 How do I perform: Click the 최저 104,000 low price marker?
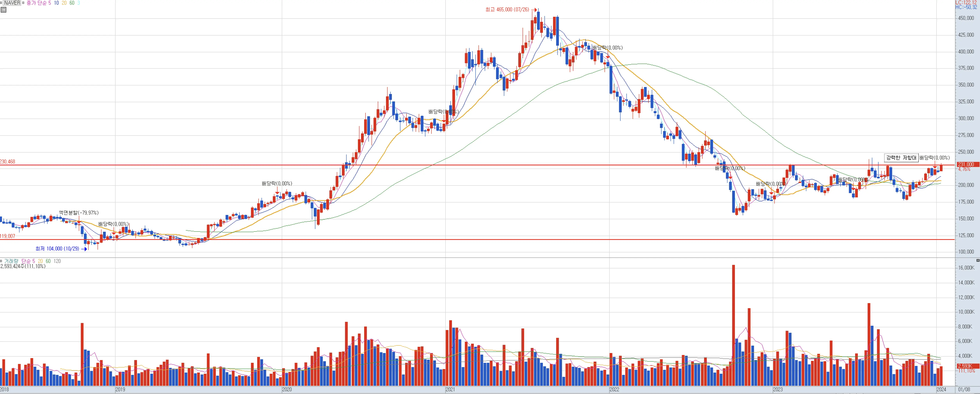point(57,249)
